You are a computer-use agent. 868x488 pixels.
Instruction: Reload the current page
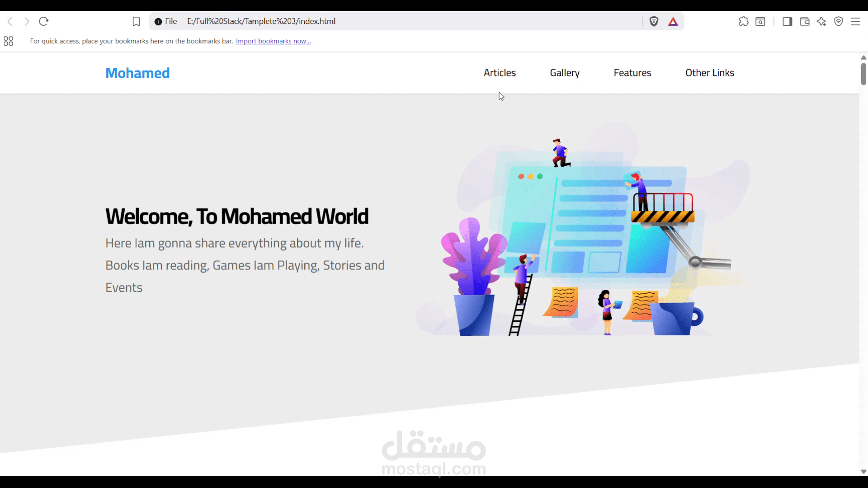(x=43, y=21)
